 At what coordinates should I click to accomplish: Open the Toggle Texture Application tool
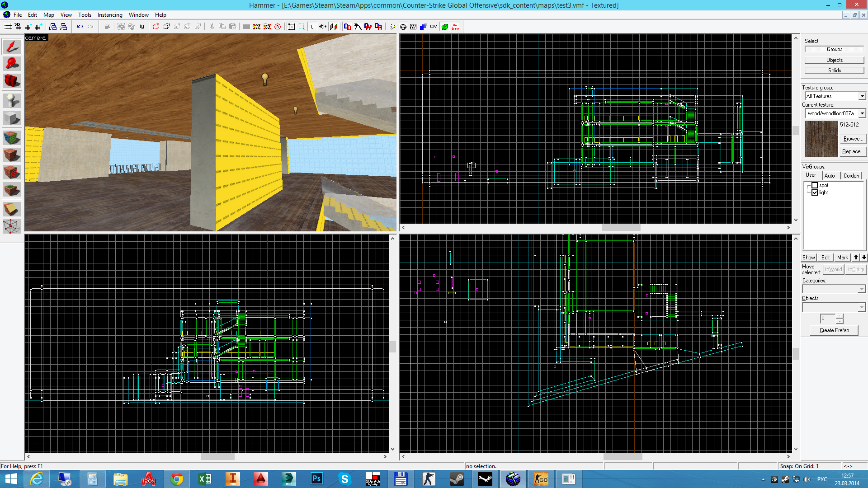pyautogui.click(x=12, y=137)
